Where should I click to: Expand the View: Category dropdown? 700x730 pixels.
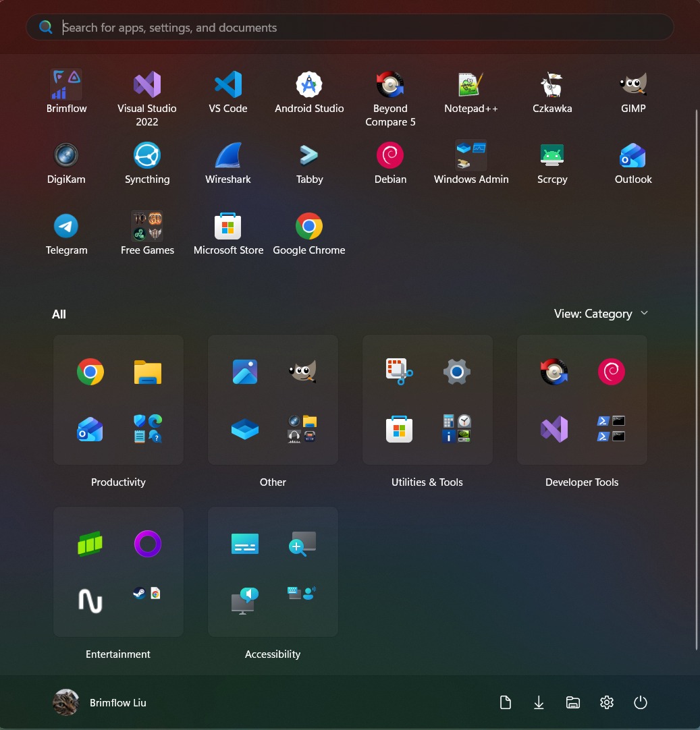(x=601, y=314)
